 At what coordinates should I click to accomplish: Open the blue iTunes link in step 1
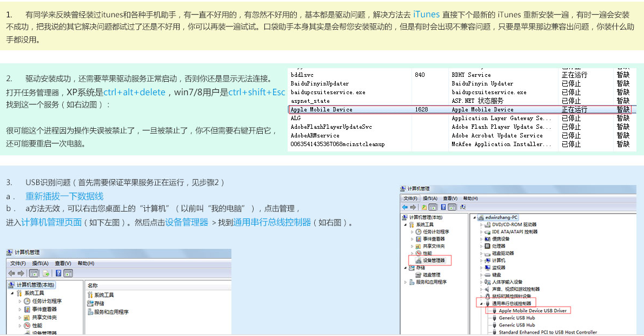(426, 15)
